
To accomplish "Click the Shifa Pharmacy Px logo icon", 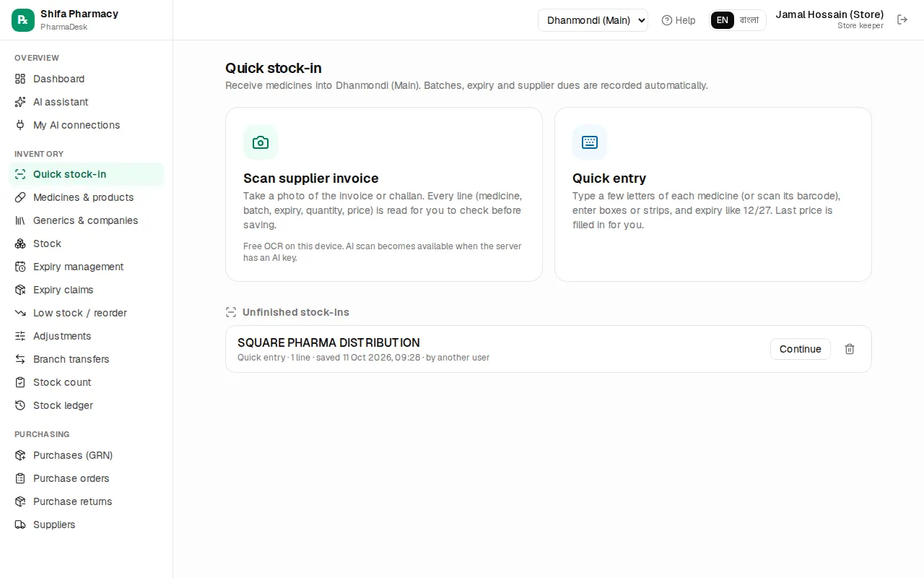I will [23, 20].
